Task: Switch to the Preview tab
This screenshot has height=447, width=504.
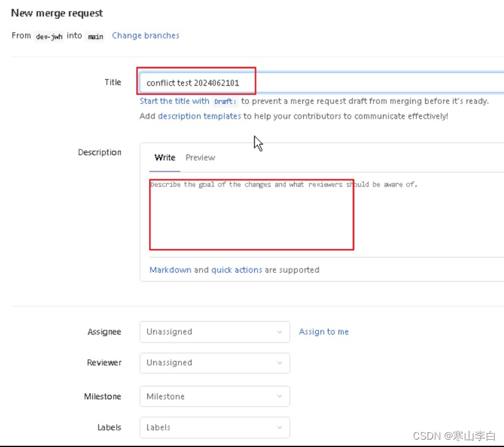Action: tap(200, 157)
